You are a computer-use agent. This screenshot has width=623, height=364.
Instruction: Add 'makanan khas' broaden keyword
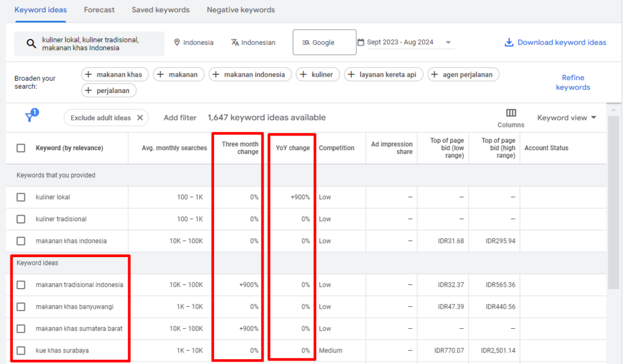pyautogui.click(x=115, y=74)
